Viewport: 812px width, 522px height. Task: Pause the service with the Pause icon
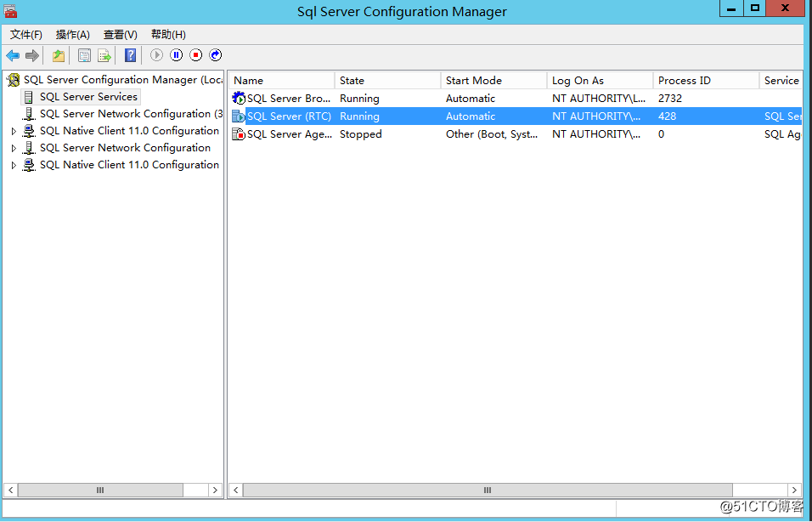pyautogui.click(x=177, y=55)
